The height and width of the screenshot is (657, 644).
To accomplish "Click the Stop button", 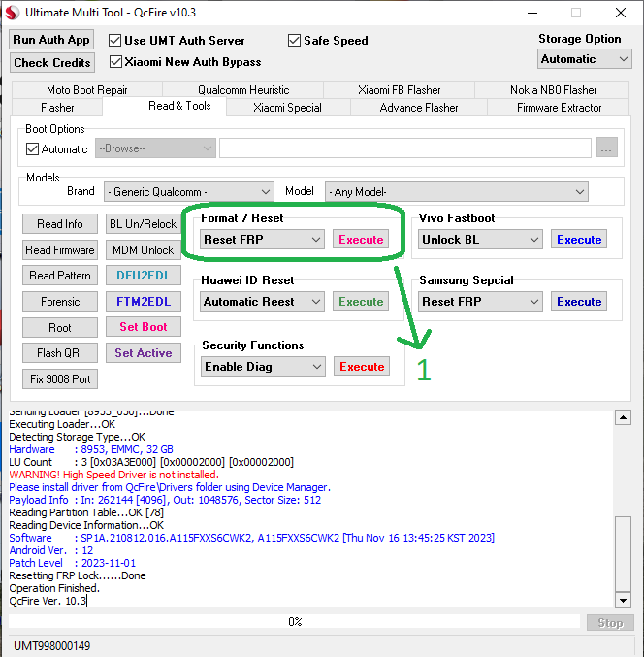I will point(610,623).
